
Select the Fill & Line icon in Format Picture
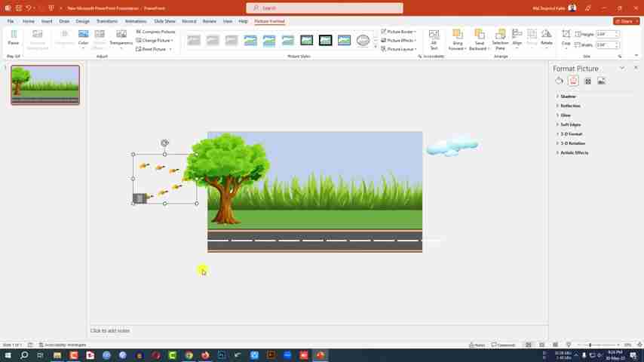pyautogui.click(x=559, y=81)
